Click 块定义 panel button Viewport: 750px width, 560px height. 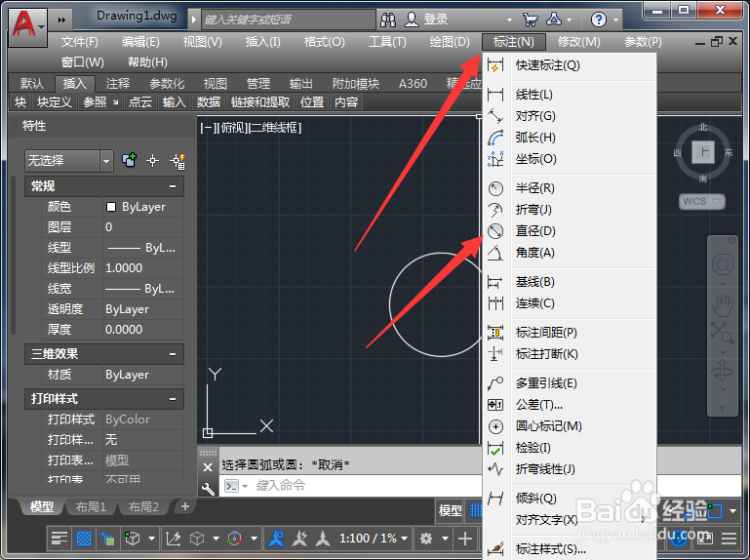[x=55, y=101]
